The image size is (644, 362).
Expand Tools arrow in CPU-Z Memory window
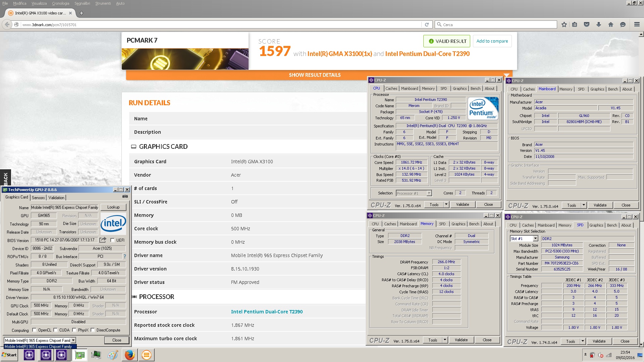point(445,340)
